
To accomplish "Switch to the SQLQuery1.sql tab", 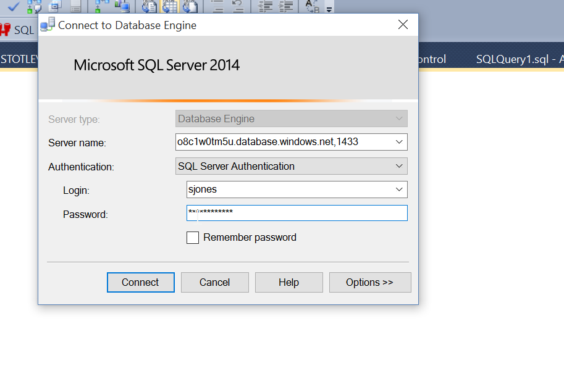I will 519,59.
